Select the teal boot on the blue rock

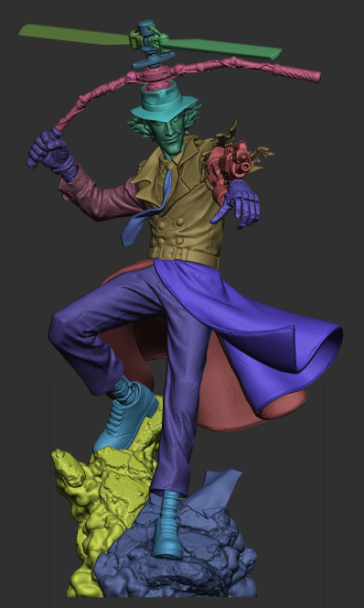pyautogui.click(x=167, y=526)
